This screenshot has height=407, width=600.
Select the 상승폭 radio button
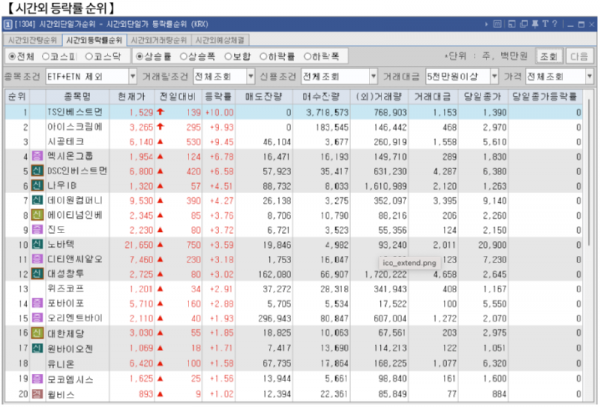point(183,57)
